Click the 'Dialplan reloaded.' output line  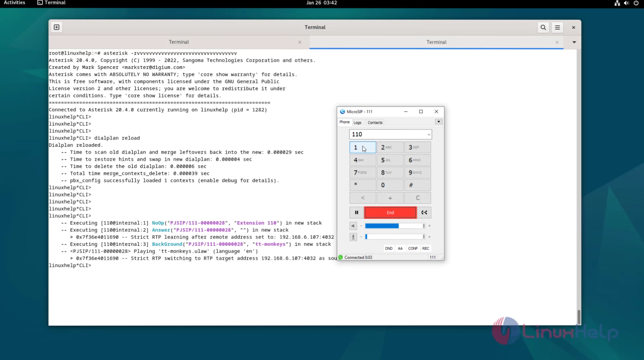coord(76,145)
